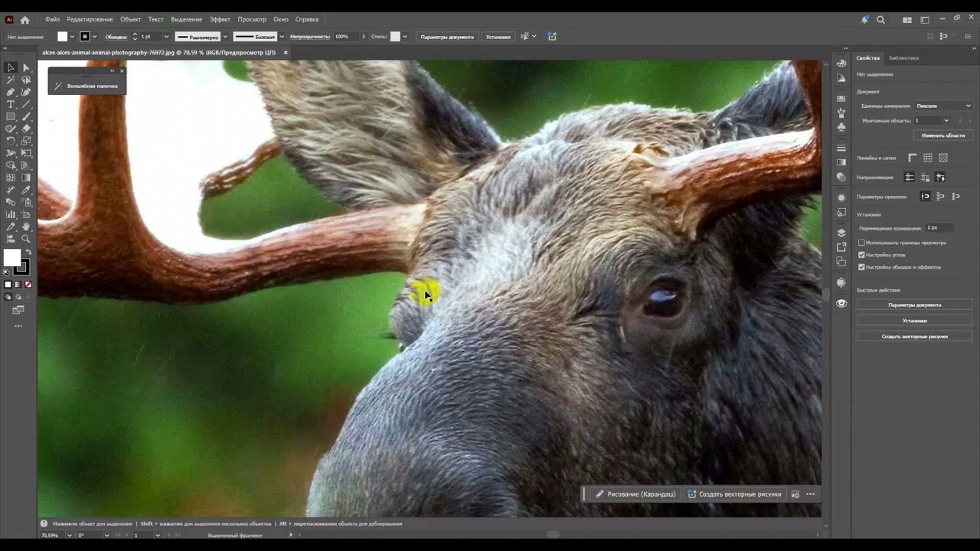980x551 pixels.
Task: Expand the stroke weight '1 pt' dropdown
Action: point(166,37)
